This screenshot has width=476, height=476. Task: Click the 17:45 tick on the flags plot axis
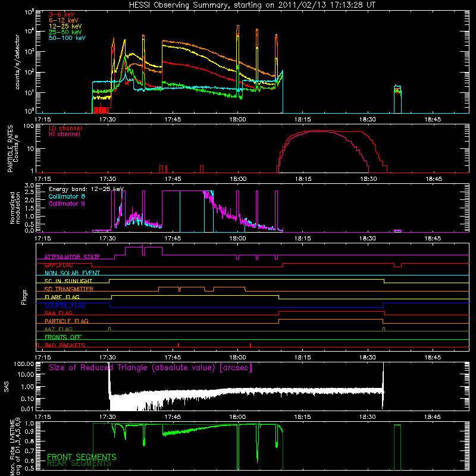click(x=173, y=358)
